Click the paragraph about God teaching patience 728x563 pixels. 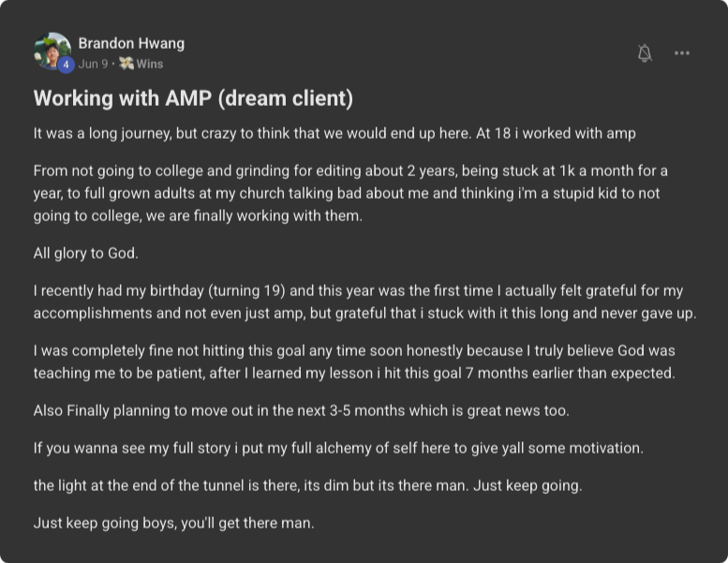pos(354,362)
